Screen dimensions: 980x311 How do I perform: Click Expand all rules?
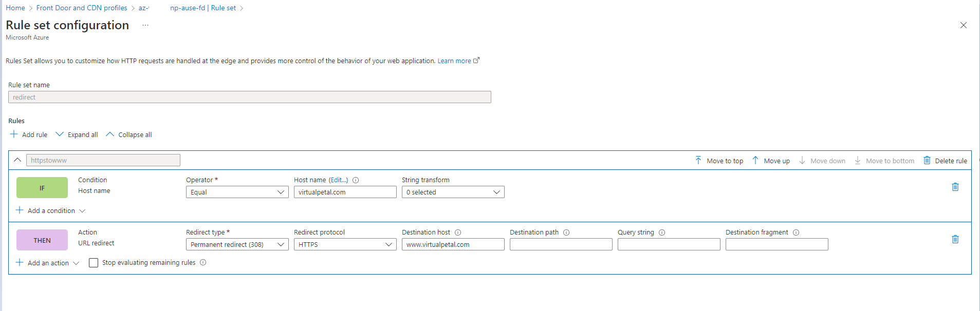point(77,134)
